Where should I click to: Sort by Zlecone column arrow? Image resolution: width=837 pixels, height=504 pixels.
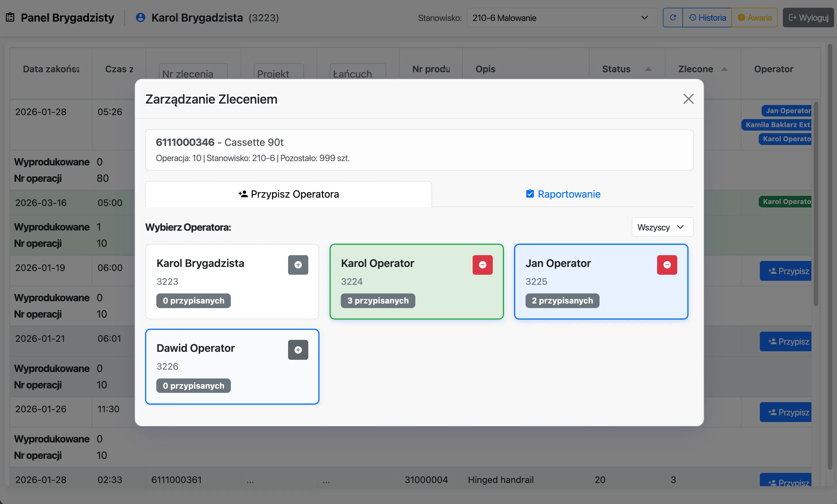point(724,69)
